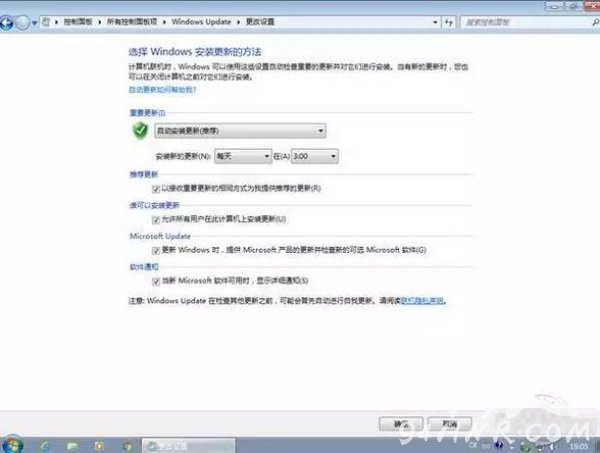Open the 3:00 install time dropdown
This screenshot has height=453, width=600.
315,156
